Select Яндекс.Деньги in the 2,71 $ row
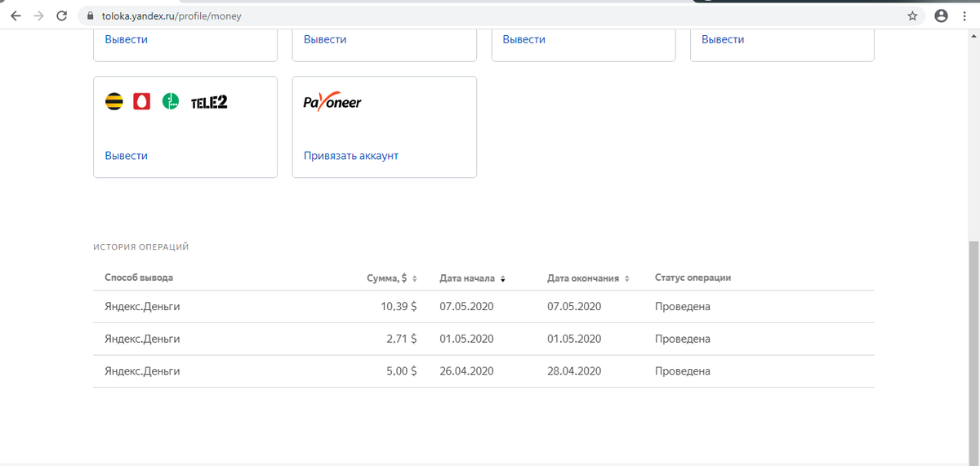The height and width of the screenshot is (466, 980). click(142, 339)
